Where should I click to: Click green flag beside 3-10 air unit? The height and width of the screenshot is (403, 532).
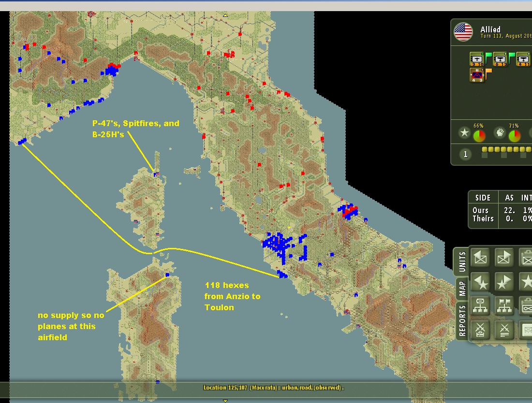click(488, 58)
